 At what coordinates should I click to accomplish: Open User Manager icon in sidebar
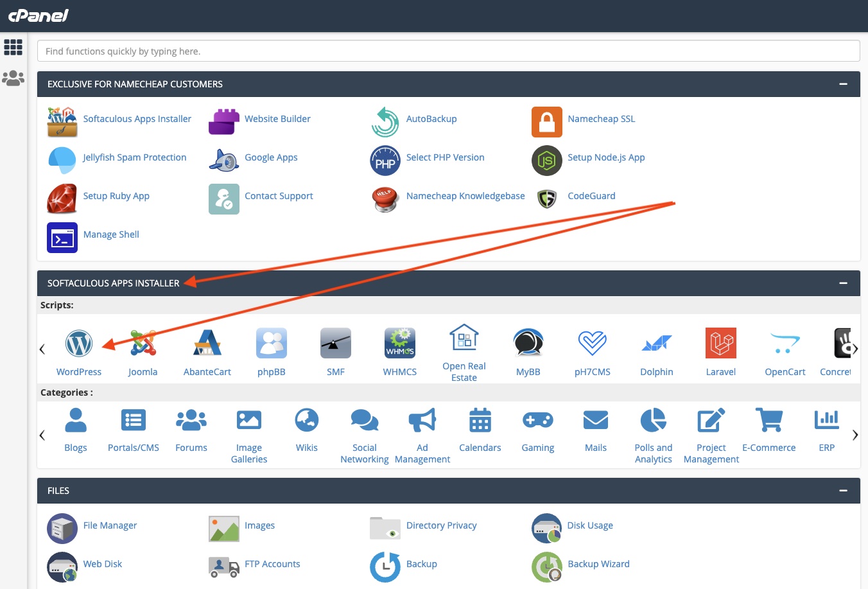(13, 78)
